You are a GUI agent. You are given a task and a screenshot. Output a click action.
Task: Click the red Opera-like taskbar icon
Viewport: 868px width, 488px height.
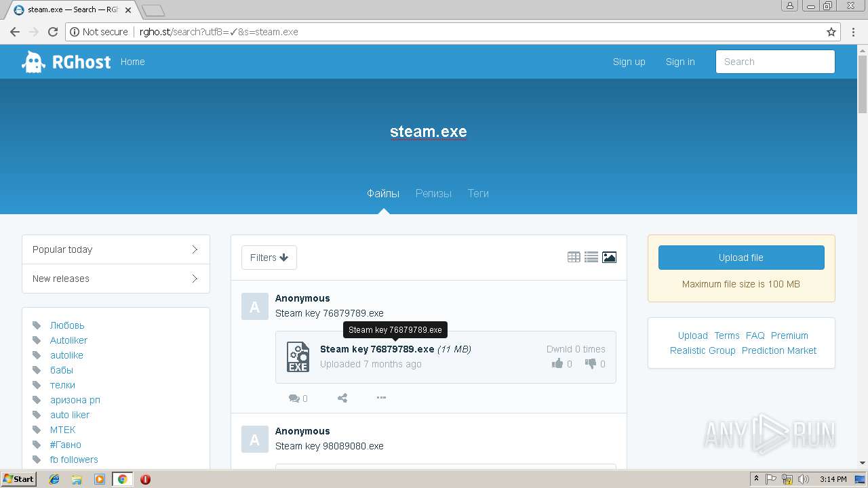[x=145, y=479]
